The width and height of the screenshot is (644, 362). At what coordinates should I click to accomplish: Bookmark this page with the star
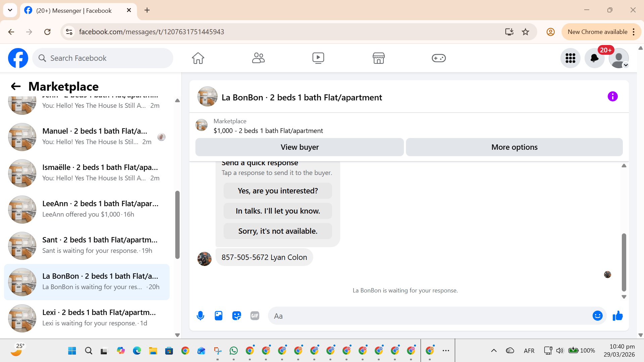pyautogui.click(x=525, y=32)
